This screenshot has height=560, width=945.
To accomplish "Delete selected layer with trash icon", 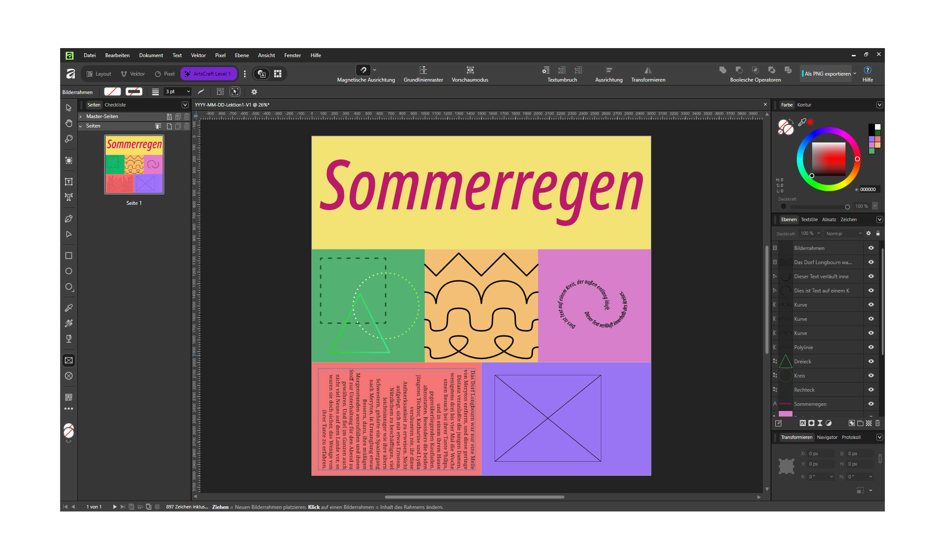I will [878, 423].
